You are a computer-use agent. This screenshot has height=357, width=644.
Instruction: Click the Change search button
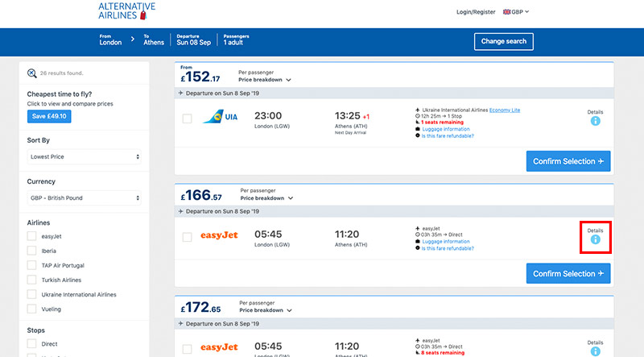click(504, 42)
